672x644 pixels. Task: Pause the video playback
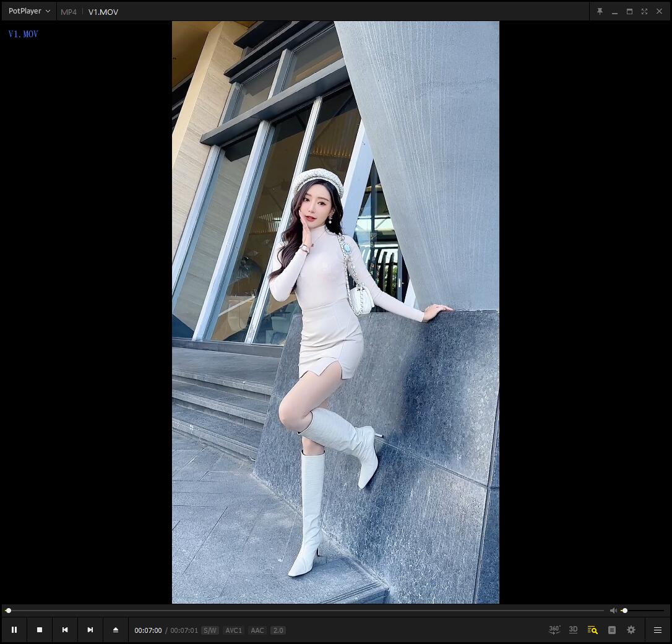point(14,630)
